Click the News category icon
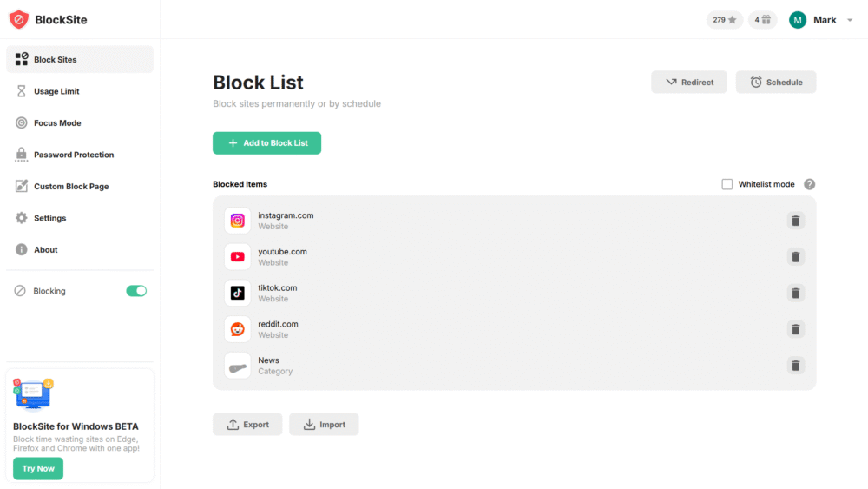The height and width of the screenshot is (489, 868). (x=238, y=366)
